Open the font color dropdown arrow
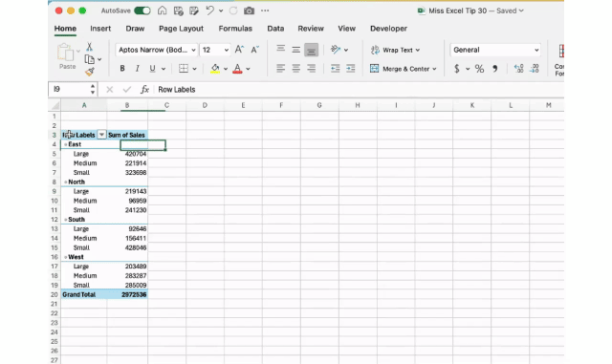The width and height of the screenshot is (612, 364). [248, 69]
